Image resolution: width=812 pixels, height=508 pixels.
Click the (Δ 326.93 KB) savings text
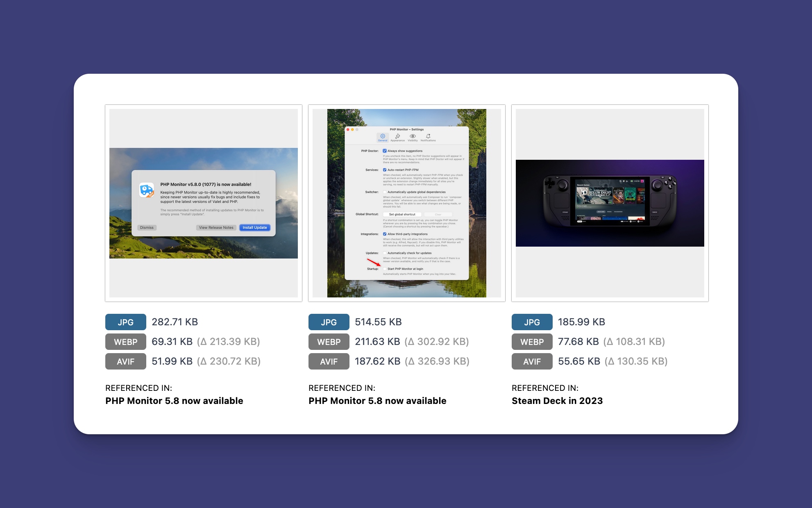coord(437,361)
